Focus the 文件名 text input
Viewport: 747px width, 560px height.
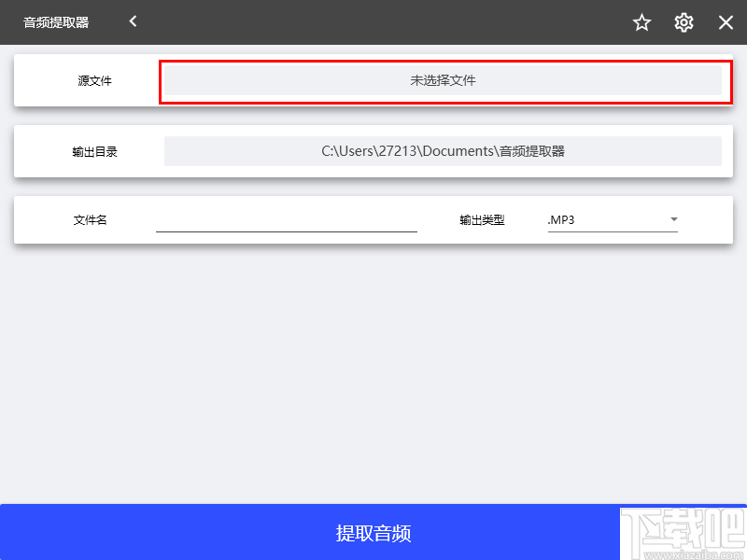287,220
